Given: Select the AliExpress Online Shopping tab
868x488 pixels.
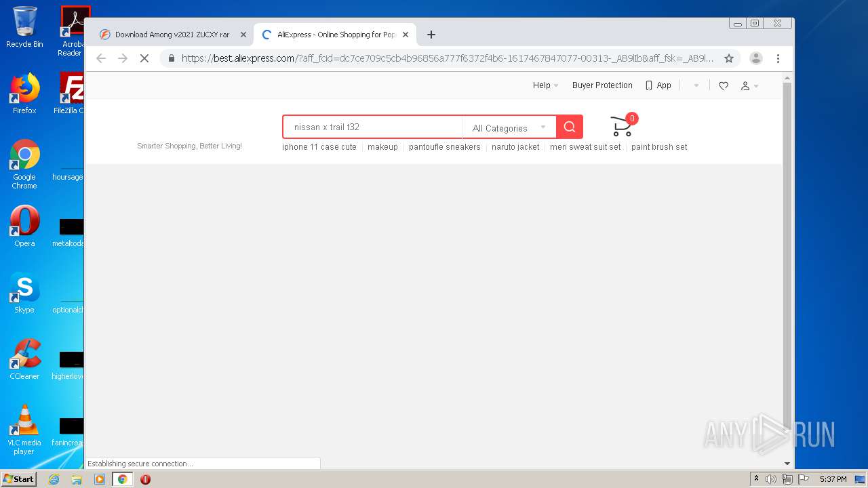Looking at the screenshot, I should pos(335,35).
